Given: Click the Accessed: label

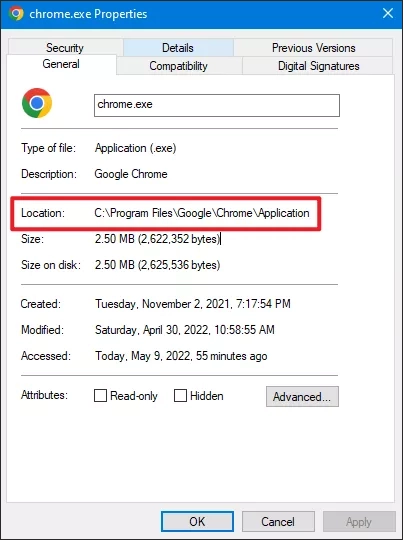Looking at the screenshot, I should tap(46, 356).
